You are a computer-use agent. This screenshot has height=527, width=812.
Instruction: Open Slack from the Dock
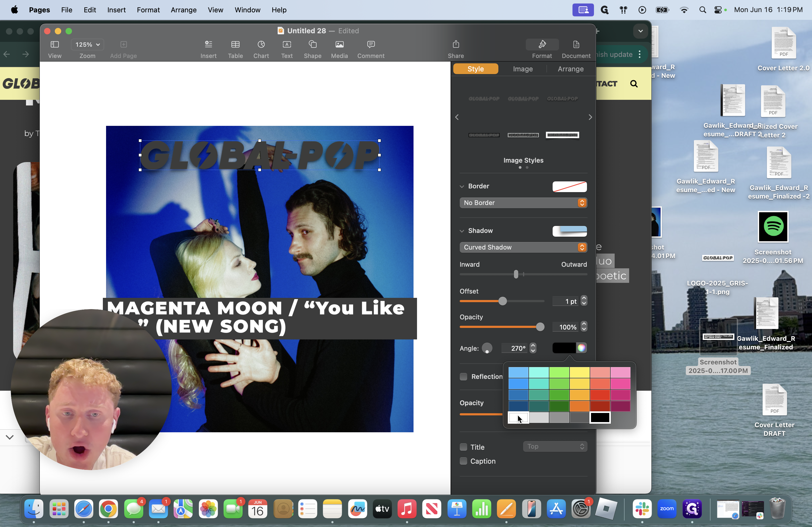[x=642, y=509]
